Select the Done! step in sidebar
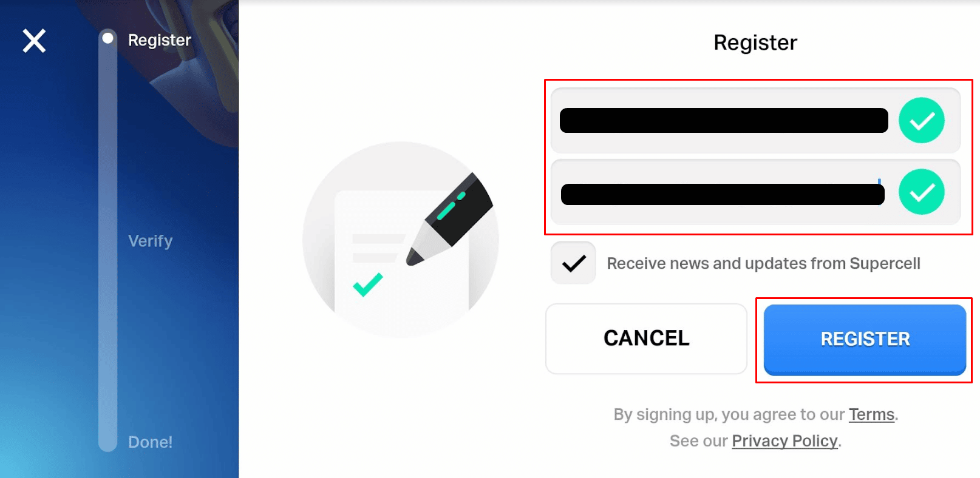This screenshot has width=980, height=478. (x=151, y=442)
